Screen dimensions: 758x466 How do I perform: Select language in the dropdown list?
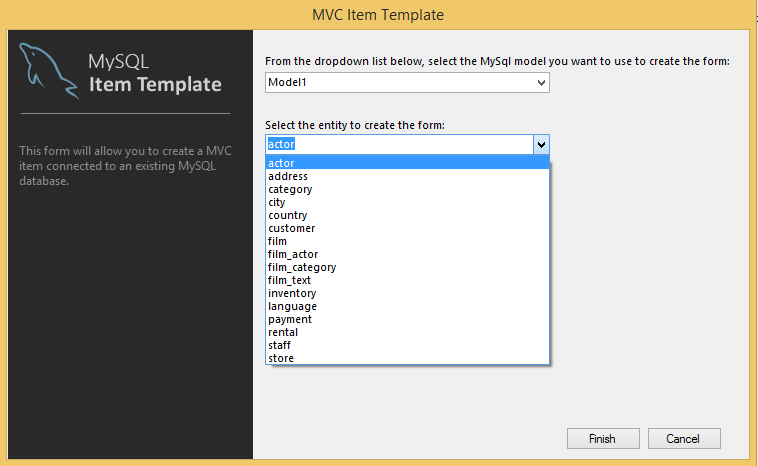[407, 306]
